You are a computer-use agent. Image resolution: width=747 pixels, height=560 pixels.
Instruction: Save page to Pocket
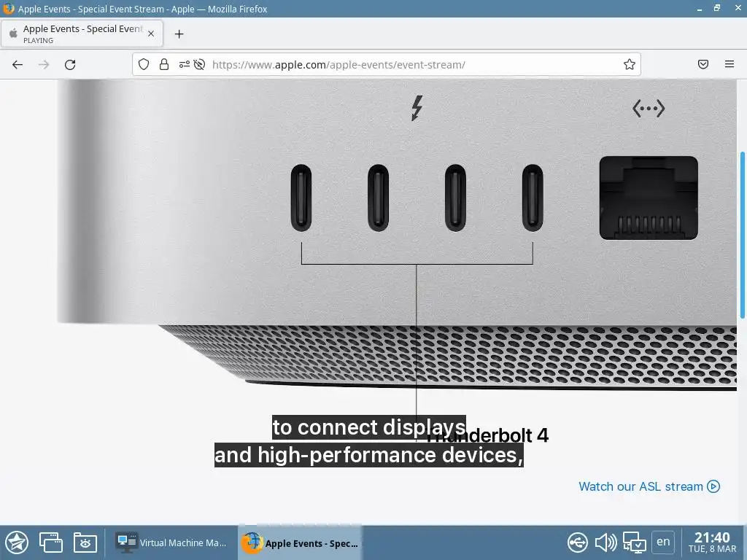click(703, 64)
